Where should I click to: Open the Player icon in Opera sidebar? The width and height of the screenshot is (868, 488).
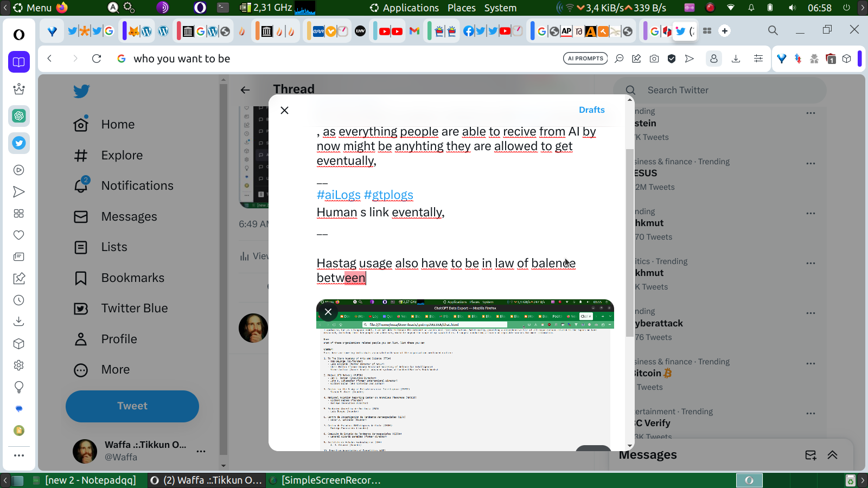[19, 170]
